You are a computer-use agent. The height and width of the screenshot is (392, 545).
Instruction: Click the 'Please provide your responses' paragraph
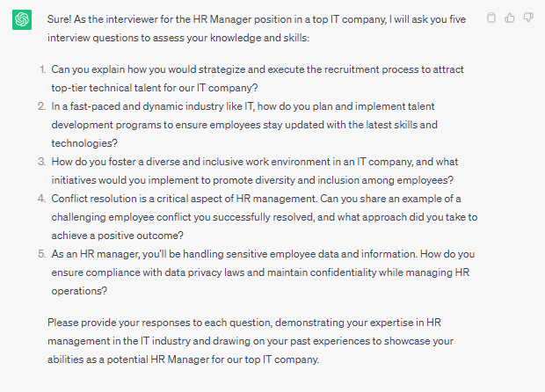coord(251,341)
